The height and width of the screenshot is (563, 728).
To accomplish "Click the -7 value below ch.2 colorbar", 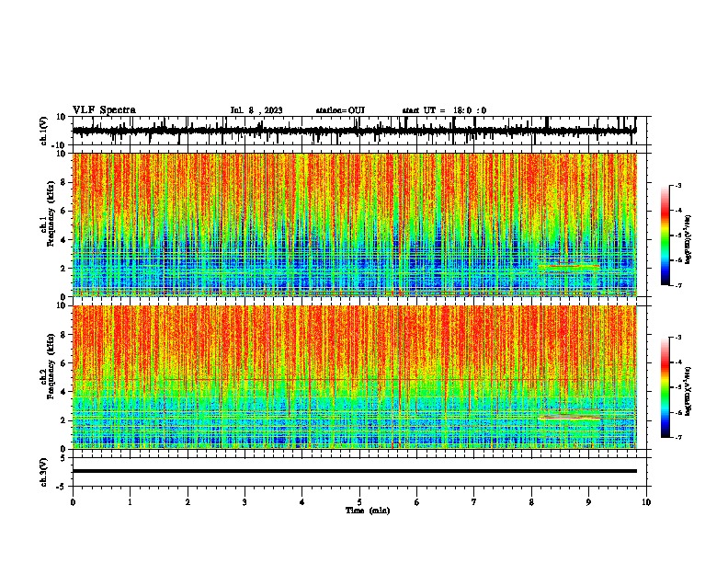I will point(678,437).
